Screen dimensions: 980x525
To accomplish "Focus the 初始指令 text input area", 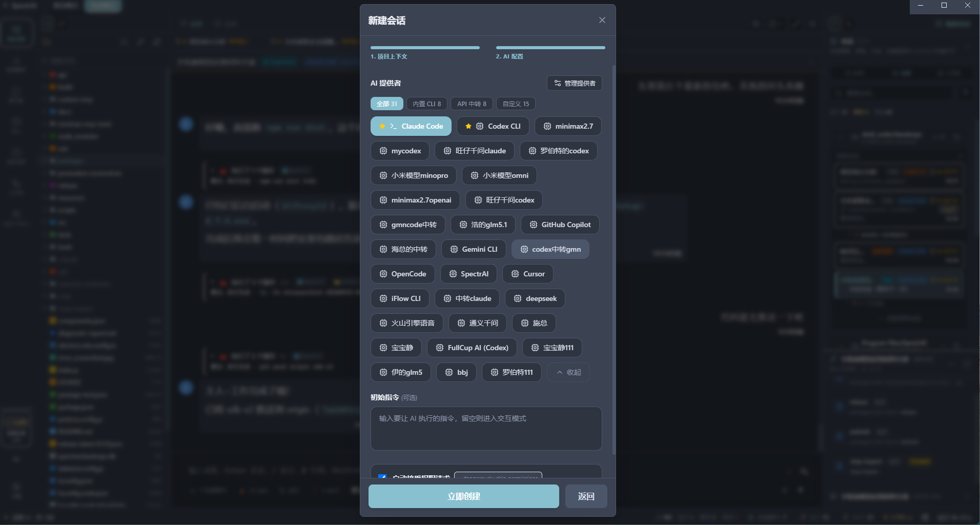I will (x=485, y=429).
